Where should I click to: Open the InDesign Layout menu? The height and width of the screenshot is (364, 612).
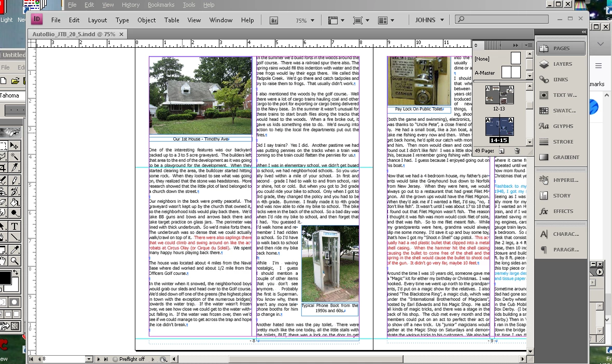[x=97, y=20]
